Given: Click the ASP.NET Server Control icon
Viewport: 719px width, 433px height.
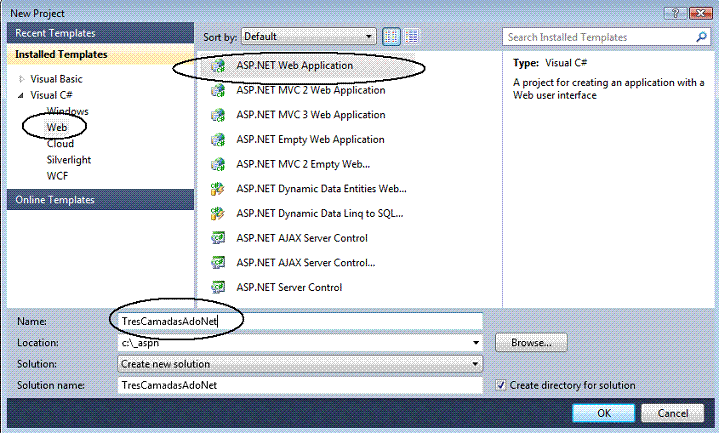Looking at the screenshot, I should [218, 287].
